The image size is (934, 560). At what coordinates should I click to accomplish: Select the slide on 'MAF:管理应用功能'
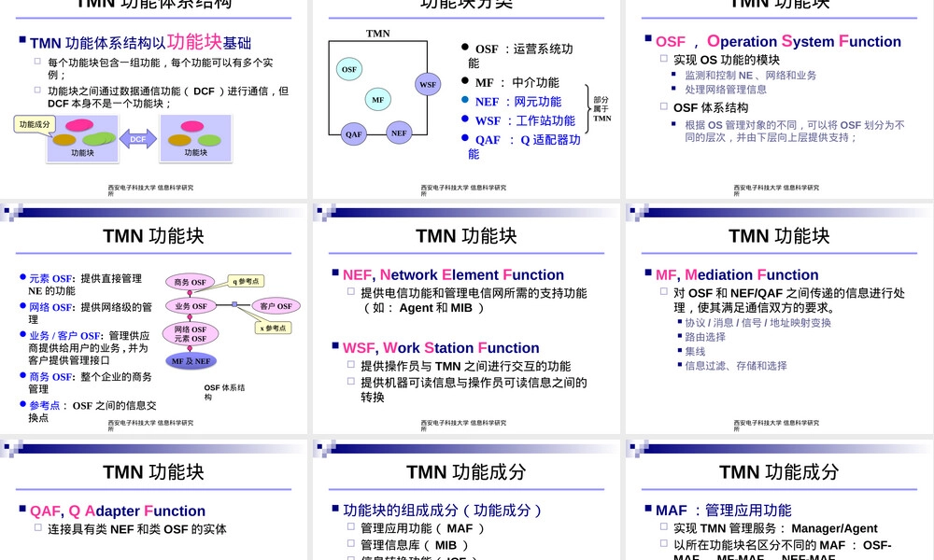(x=779, y=500)
